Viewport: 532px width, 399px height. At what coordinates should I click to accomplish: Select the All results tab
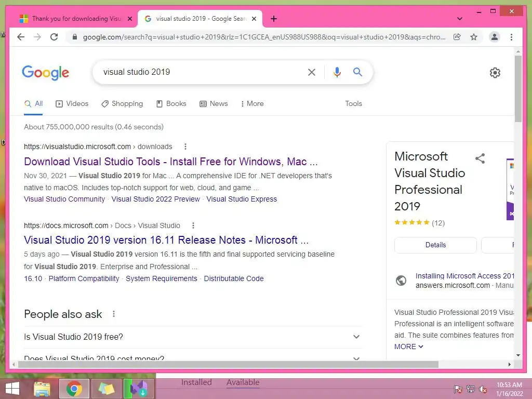[x=33, y=103]
